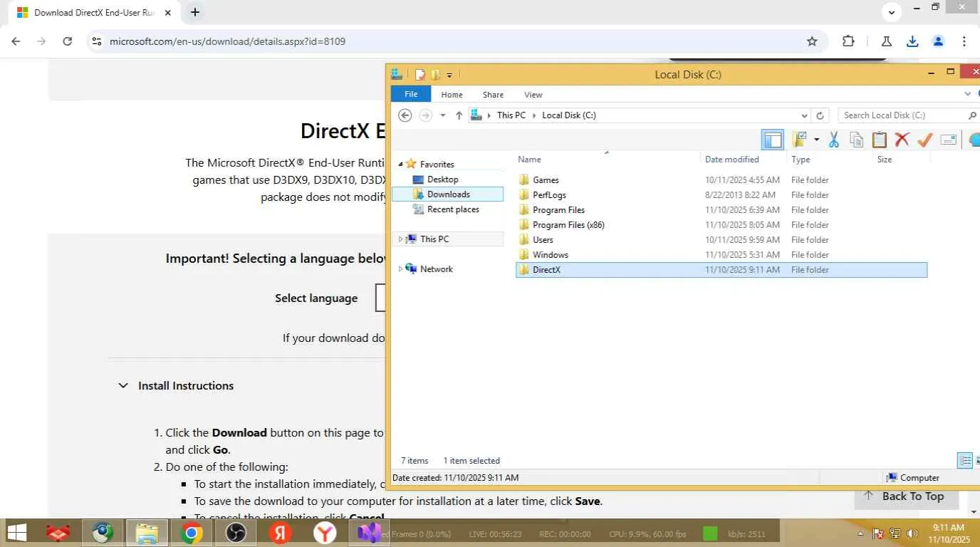
Task: Reload the page in Chrome
Action: point(68,41)
